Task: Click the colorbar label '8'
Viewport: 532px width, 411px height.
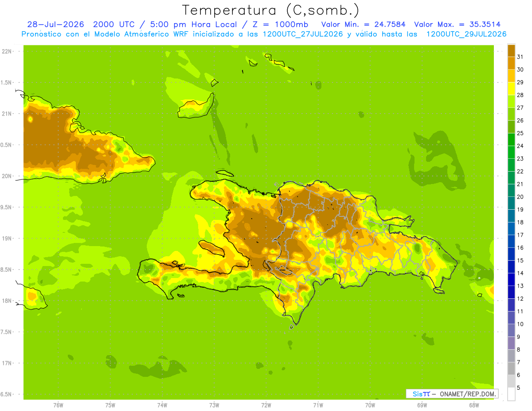Action: point(519,349)
